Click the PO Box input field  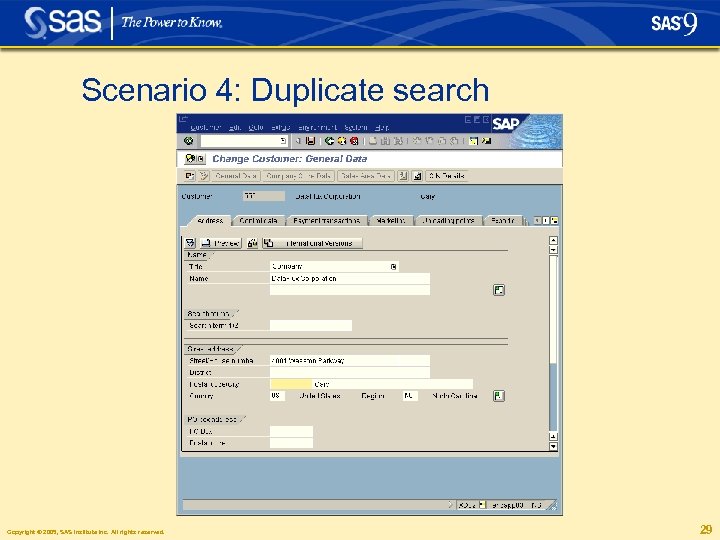click(x=292, y=431)
